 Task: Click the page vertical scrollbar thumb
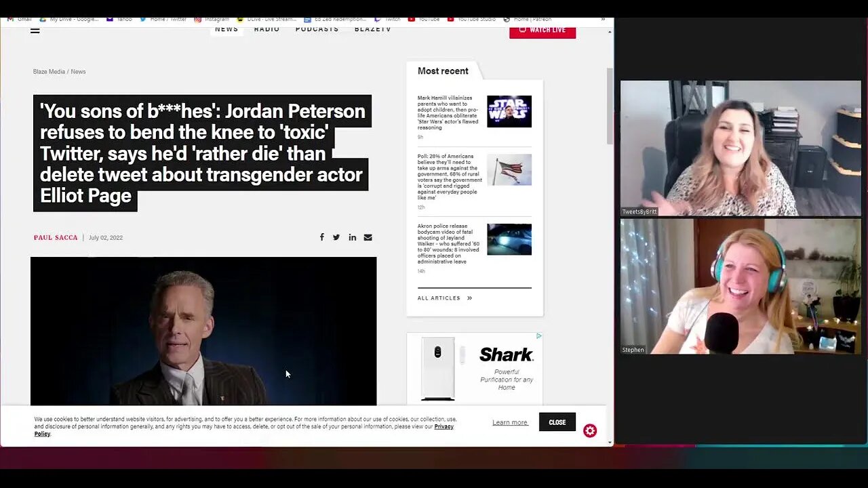pyautogui.click(x=610, y=105)
